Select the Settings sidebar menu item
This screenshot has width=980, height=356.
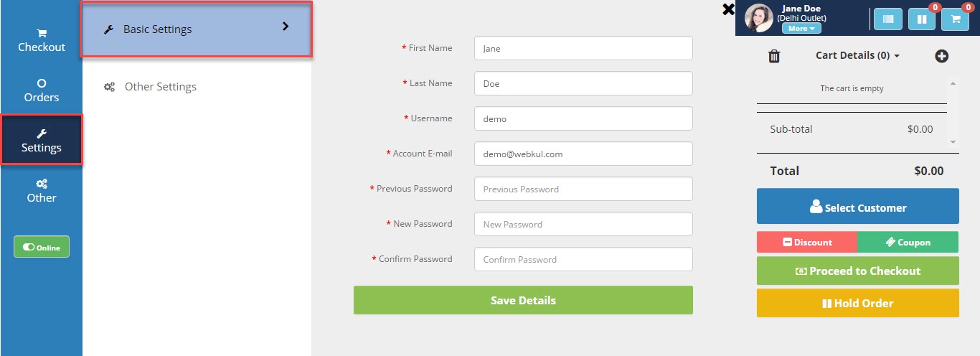click(x=42, y=141)
